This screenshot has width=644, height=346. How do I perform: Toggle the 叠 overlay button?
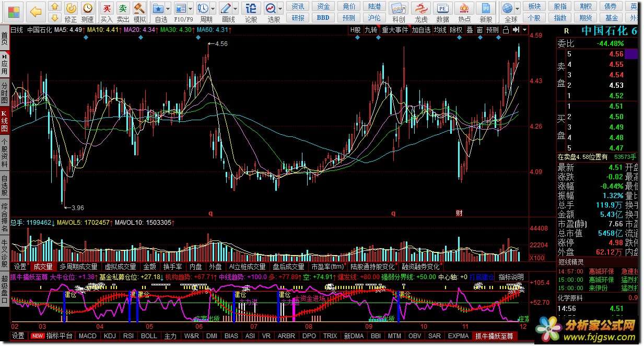point(470,30)
